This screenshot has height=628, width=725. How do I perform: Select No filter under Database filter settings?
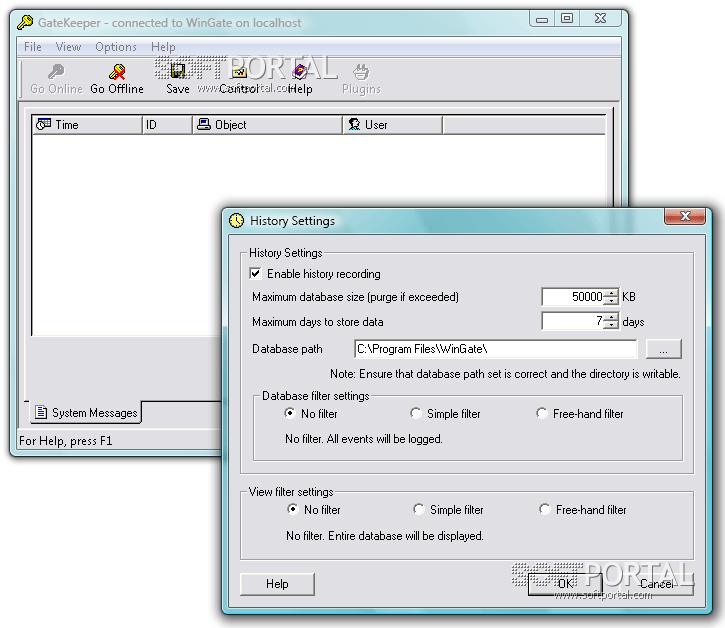(x=290, y=413)
